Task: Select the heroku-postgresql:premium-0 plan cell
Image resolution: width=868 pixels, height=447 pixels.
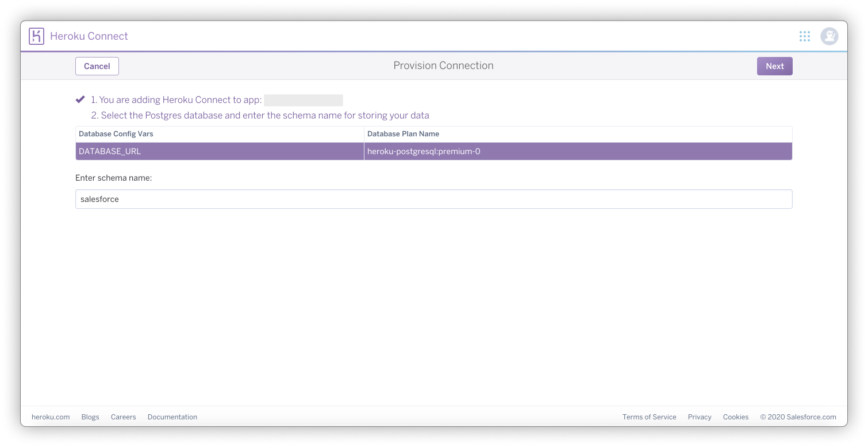Action: pos(578,151)
